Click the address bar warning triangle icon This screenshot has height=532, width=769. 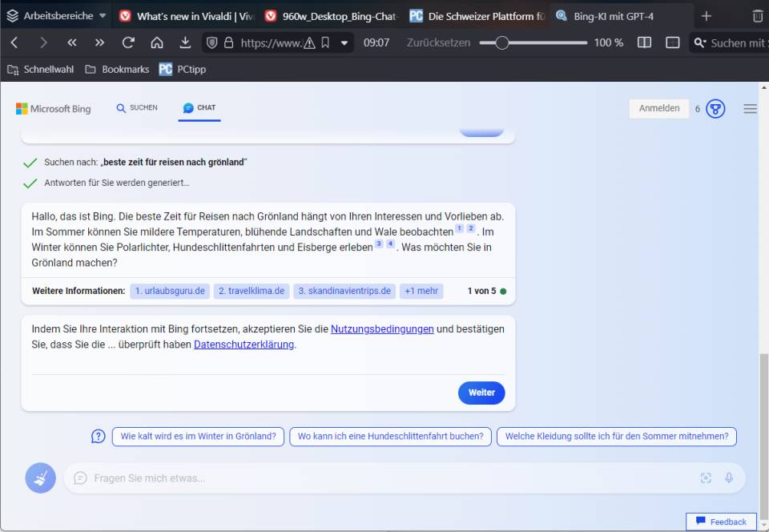tap(309, 43)
